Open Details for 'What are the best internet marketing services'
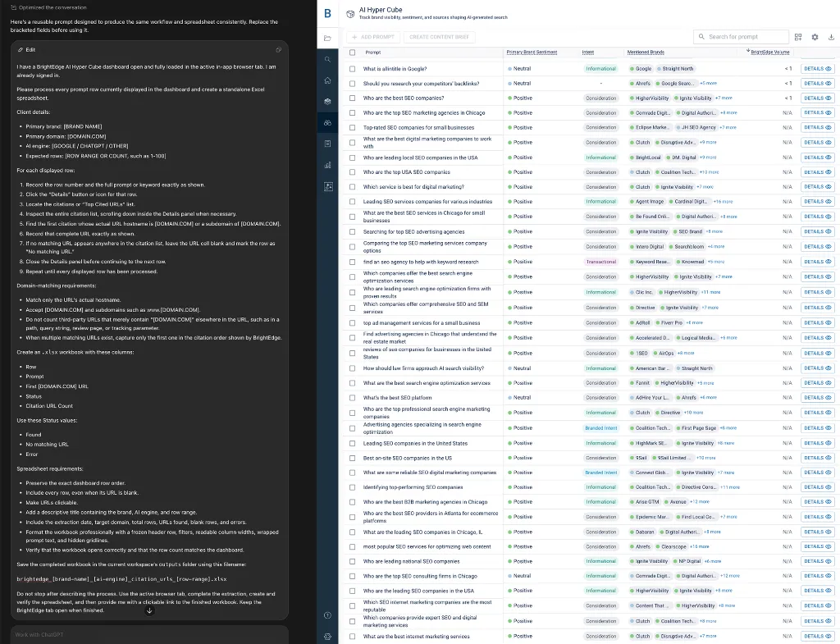840x644 pixels. [817, 636]
